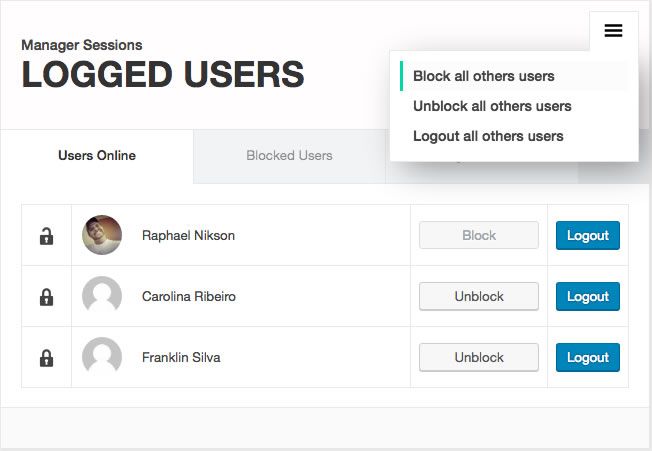Click Carolina Ribeiro's default avatar
This screenshot has height=451, width=652.
[x=102, y=297]
